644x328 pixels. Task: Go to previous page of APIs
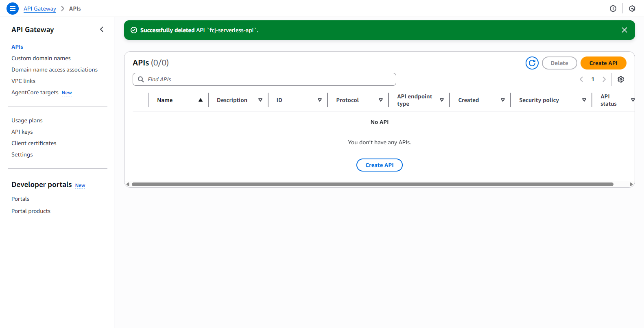[x=581, y=79]
